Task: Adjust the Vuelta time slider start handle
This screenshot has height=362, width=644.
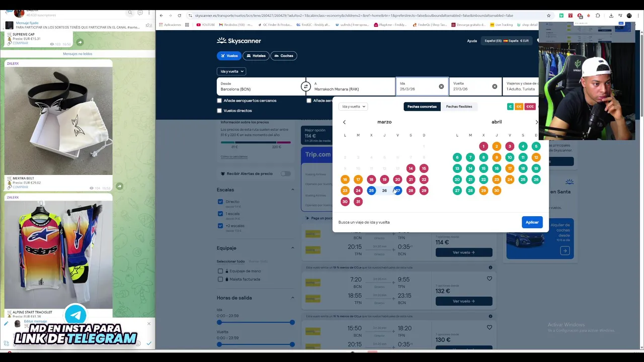Action: pyautogui.click(x=219, y=344)
